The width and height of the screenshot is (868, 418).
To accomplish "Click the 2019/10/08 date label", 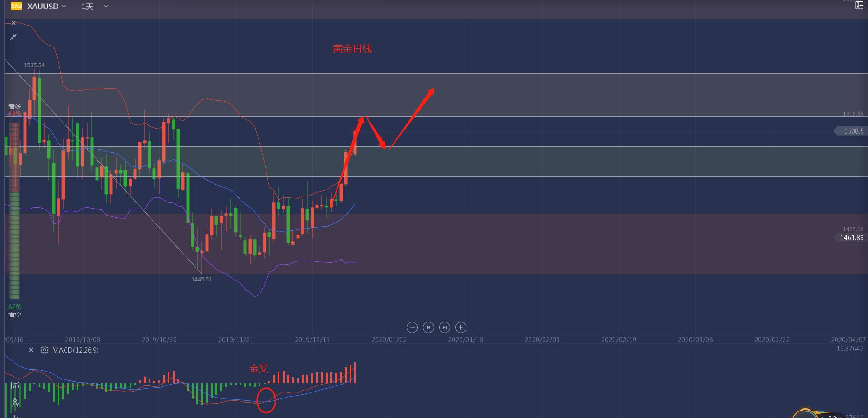I will click(83, 340).
